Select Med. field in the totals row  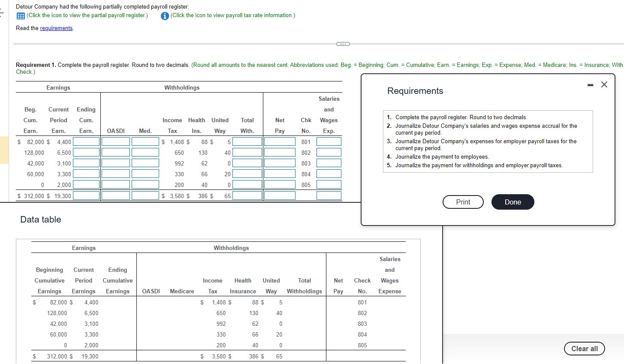[x=145, y=196]
